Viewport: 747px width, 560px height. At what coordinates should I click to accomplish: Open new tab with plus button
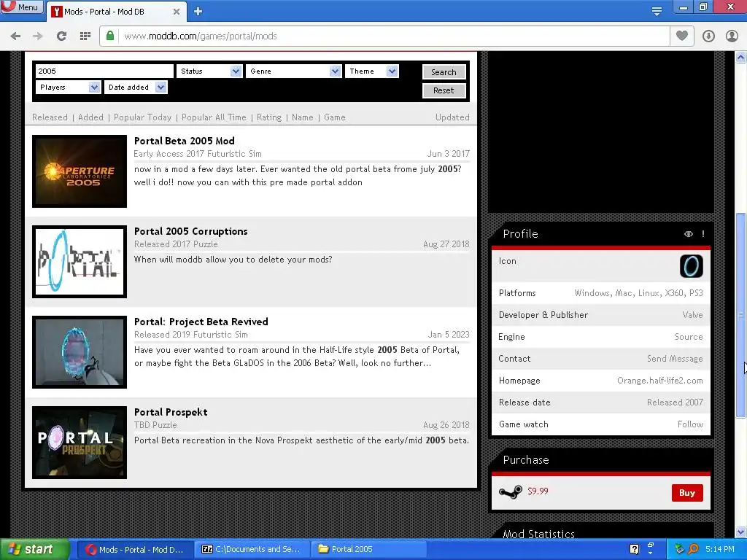(198, 12)
